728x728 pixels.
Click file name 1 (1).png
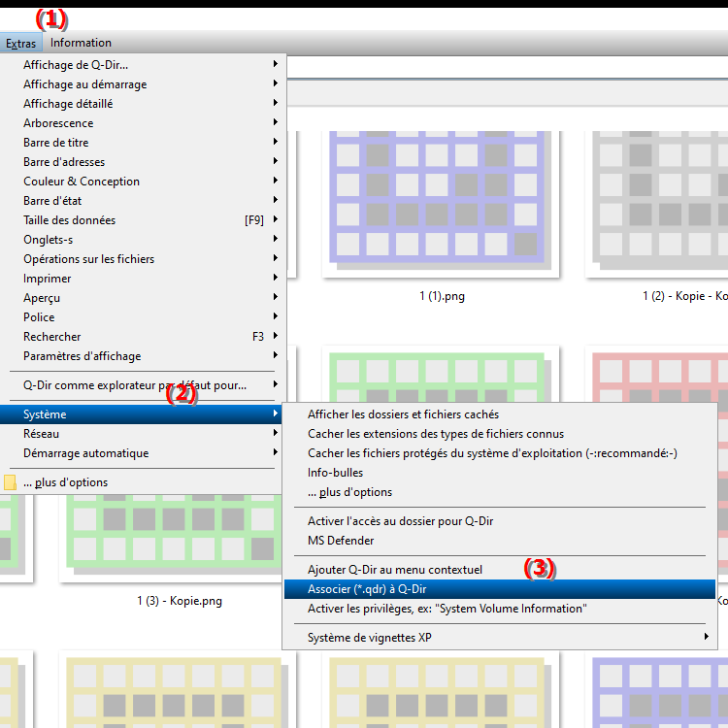tap(442, 296)
